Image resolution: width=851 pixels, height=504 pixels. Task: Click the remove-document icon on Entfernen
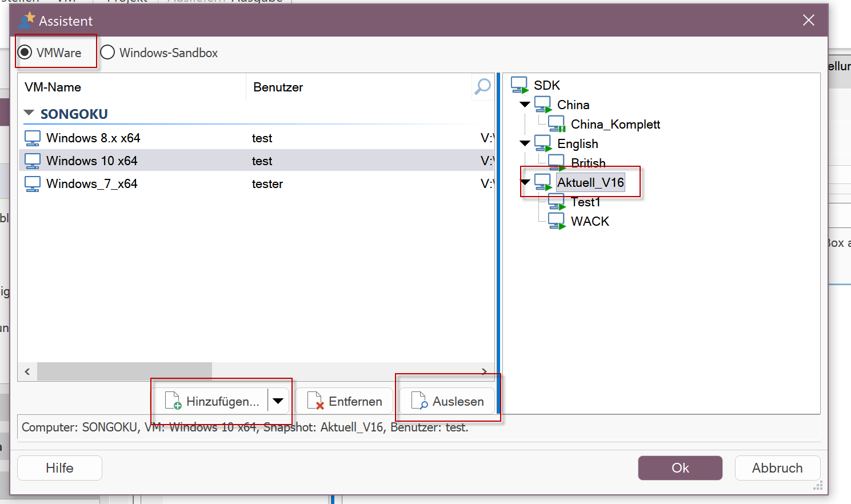315,401
